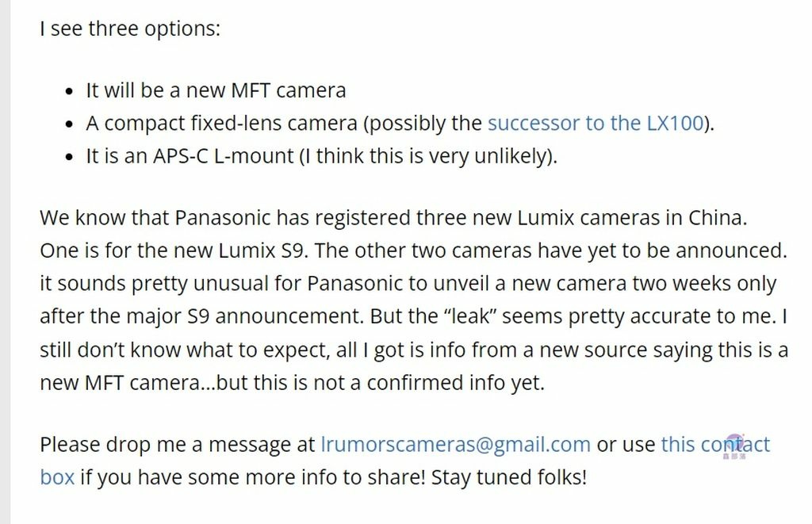This screenshot has height=524, width=812.
Task: Open the successor to the LX100 link
Action: point(596,124)
